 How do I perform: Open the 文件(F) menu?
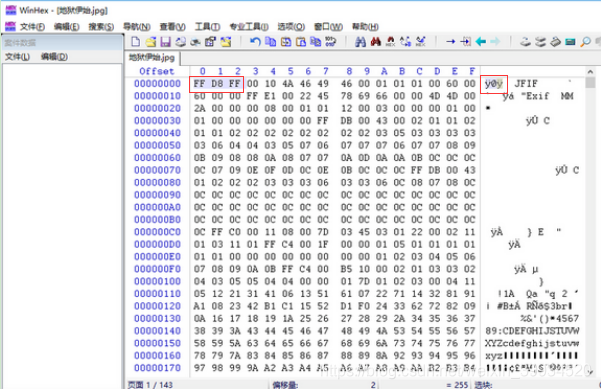32,26
